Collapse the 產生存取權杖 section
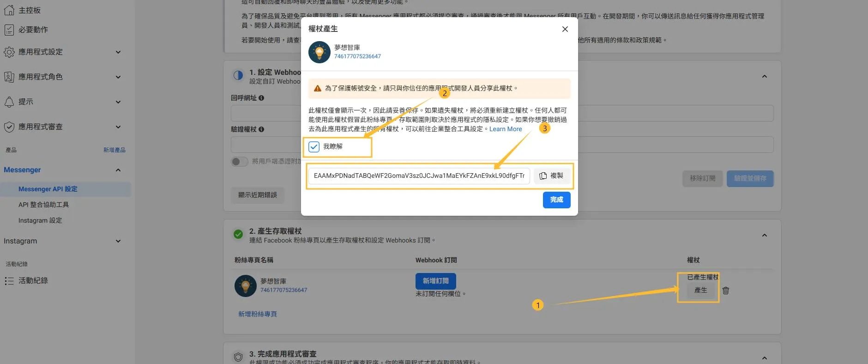 (x=765, y=235)
